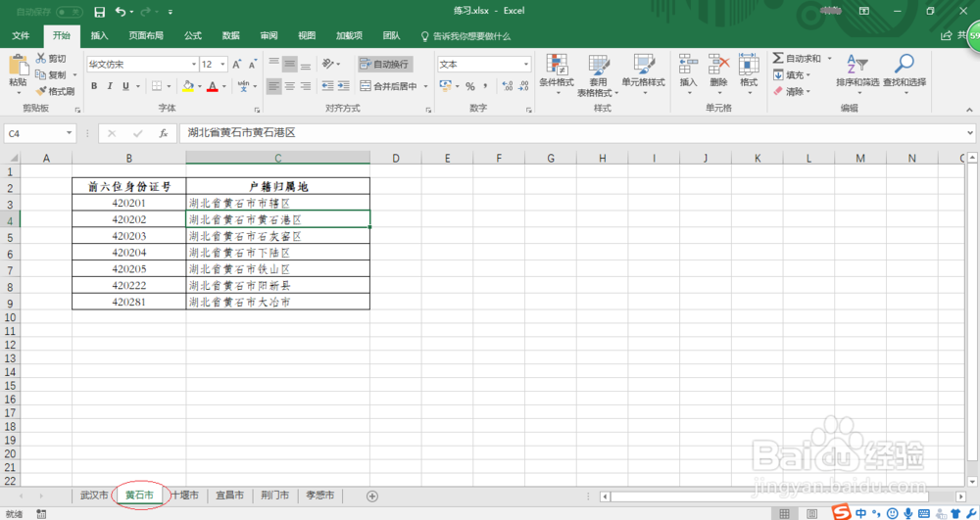Click the Format Painter brush

55,91
